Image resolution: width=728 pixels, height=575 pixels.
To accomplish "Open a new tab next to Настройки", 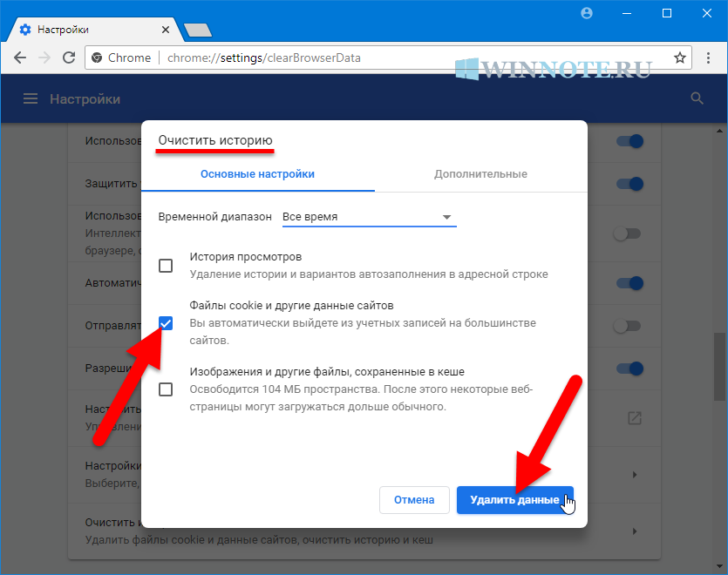I will click(x=198, y=30).
